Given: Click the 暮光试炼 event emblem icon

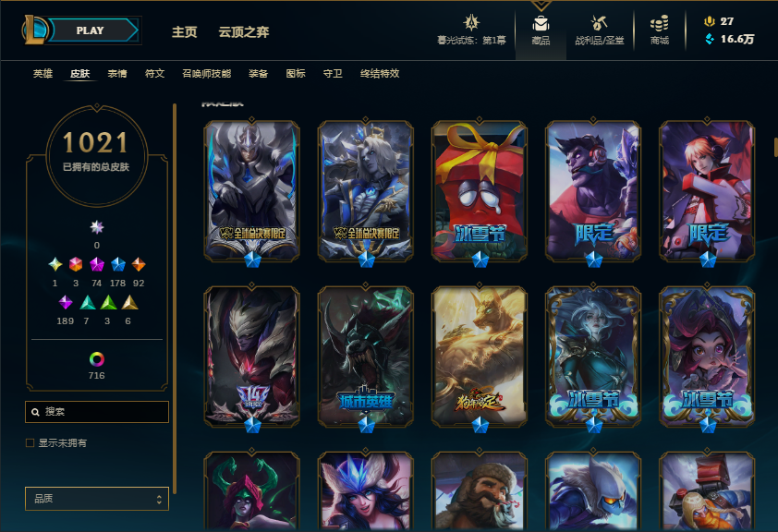Looking at the screenshot, I should (471, 23).
